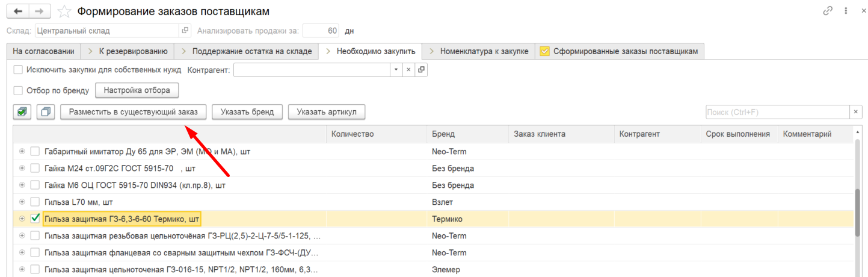Go back with the left arrow button
Image resolution: width=868 pixels, height=277 pixels.
(17, 11)
